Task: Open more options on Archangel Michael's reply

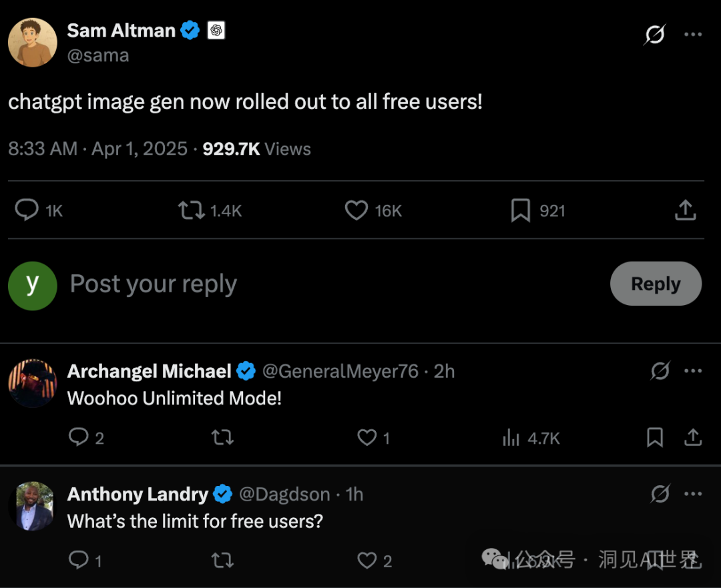Action: point(693,371)
